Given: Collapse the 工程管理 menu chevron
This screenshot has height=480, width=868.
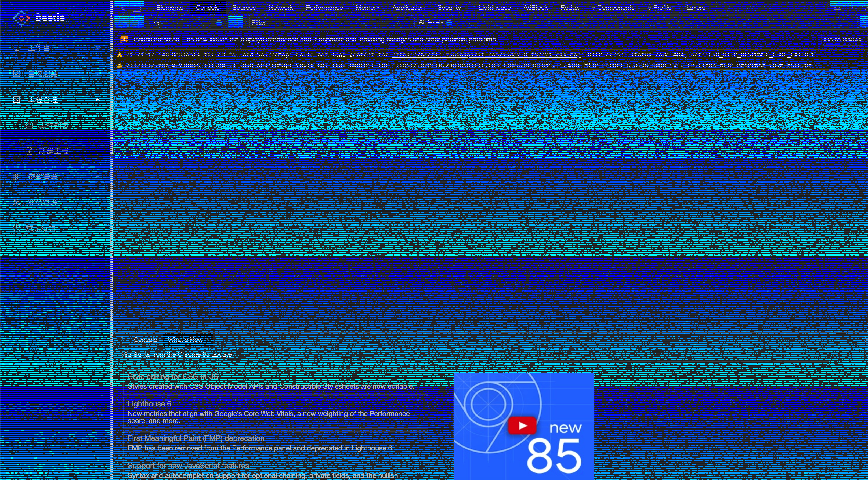Looking at the screenshot, I should click(98, 100).
